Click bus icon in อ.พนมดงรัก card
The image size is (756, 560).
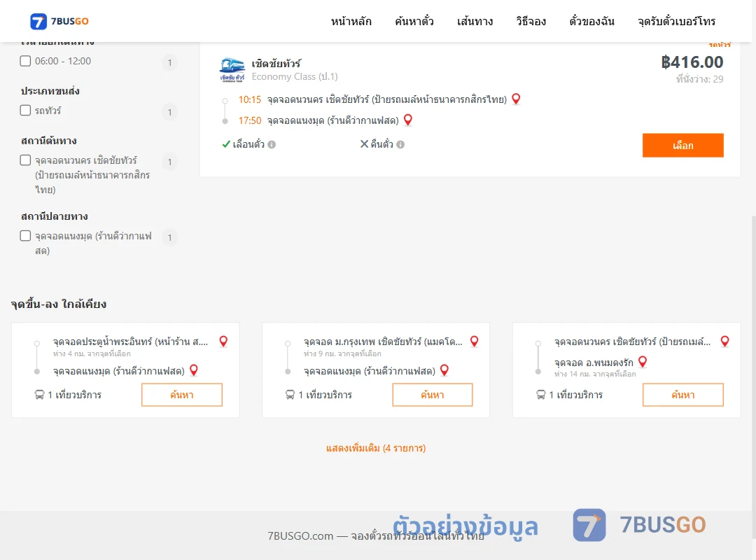[x=541, y=395]
